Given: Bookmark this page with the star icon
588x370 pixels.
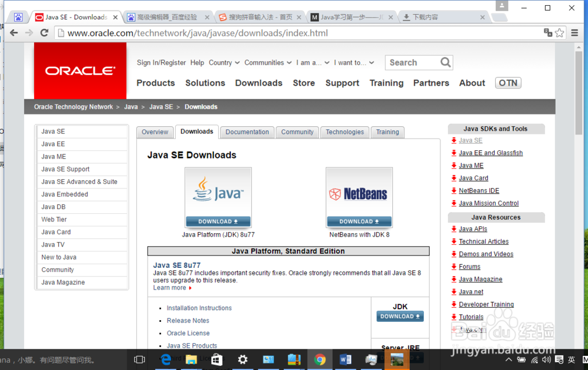Looking at the screenshot, I should [x=560, y=33].
